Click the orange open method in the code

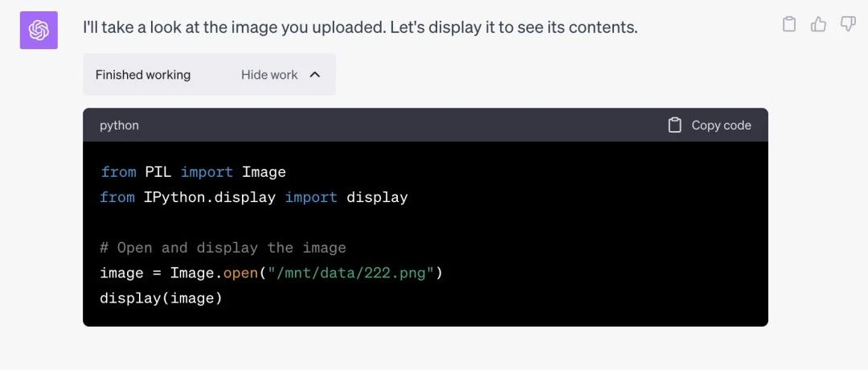point(241,273)
